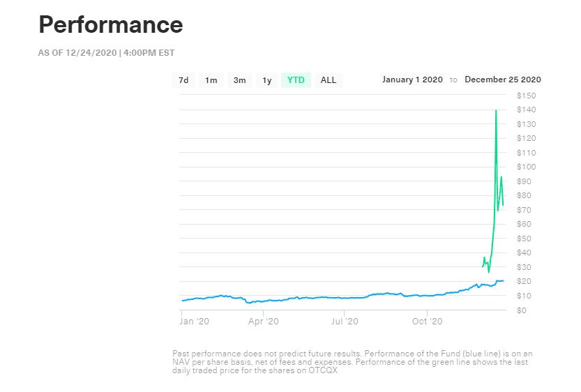Switch chart to 1m range
Viewport: 581px width, 392px height.
click(x=211, y=80)
